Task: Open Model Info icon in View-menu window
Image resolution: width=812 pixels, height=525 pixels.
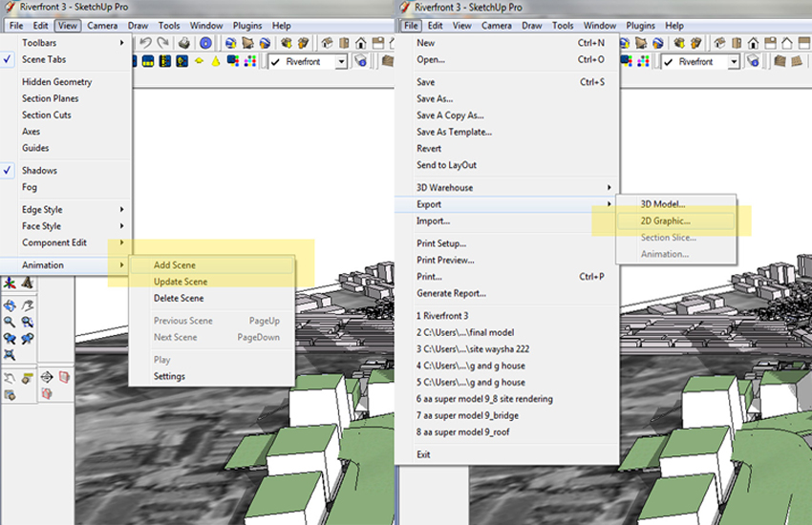Action: pos(205,43)
